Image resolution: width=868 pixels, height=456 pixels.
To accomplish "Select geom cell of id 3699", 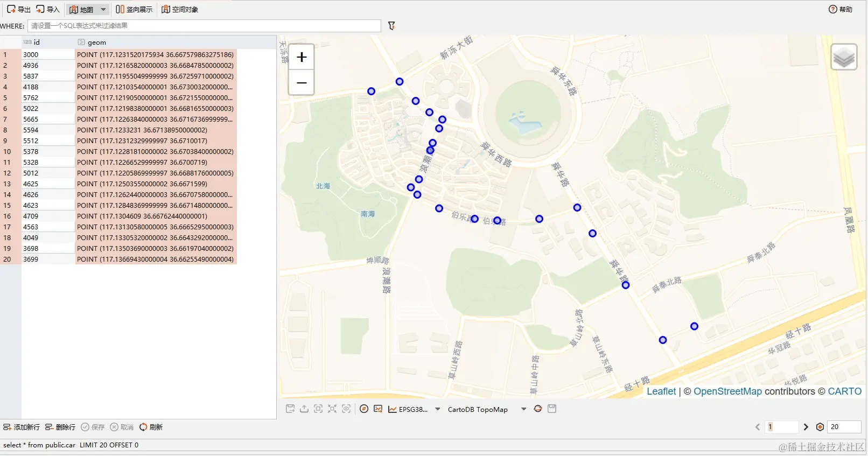I will (x=156, y=259).
